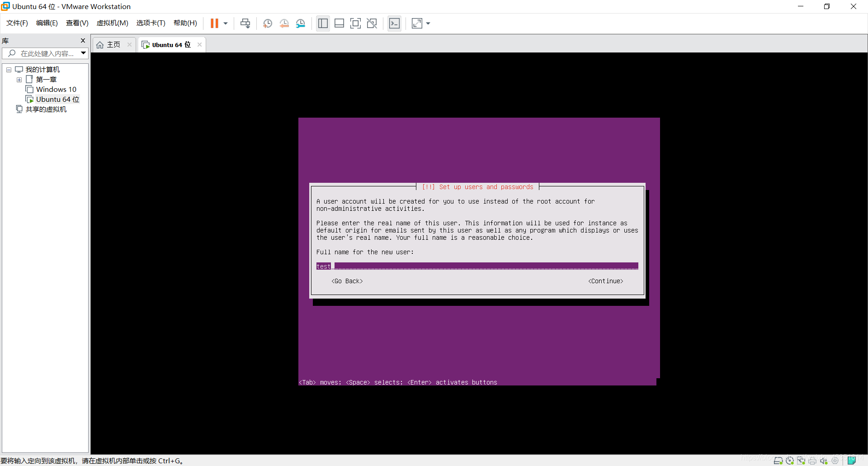Screen dimensions: 868x466
Task: Close the 库 library panel
Action: (83, 41)
